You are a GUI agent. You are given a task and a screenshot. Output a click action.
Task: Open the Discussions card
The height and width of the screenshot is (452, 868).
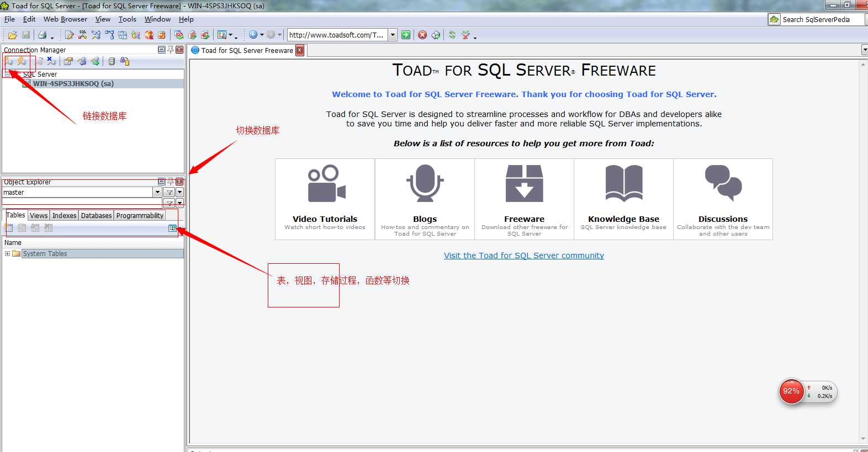coord(723,199)
